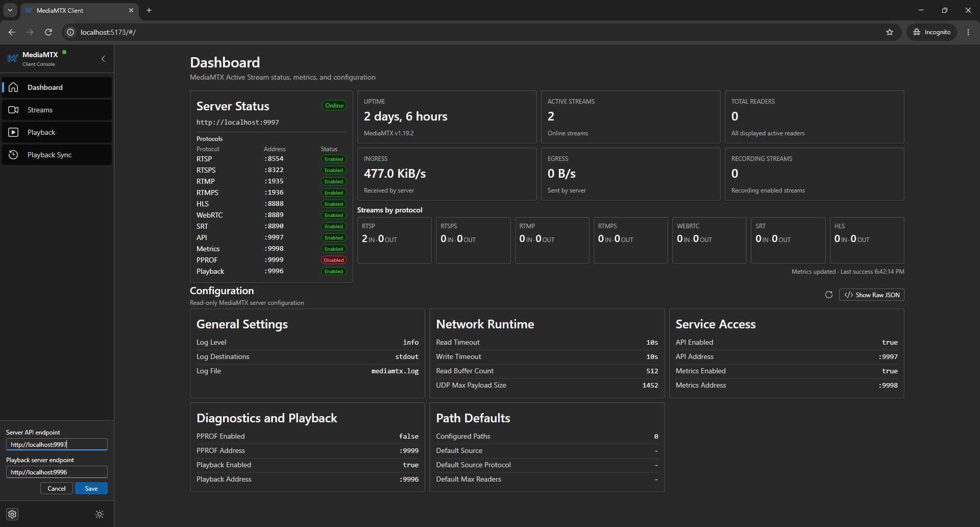This screenshot has width=980, height=527.
Task: Bookmark this page with the star icon
Action: pyautogui.click(x=890, y=32)
